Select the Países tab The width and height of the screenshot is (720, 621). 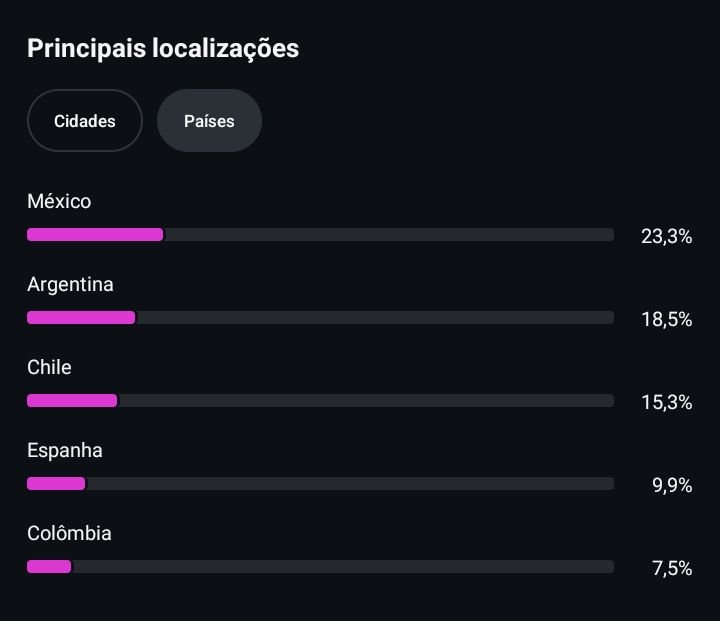pyautogui.click(x=209, y=121)
